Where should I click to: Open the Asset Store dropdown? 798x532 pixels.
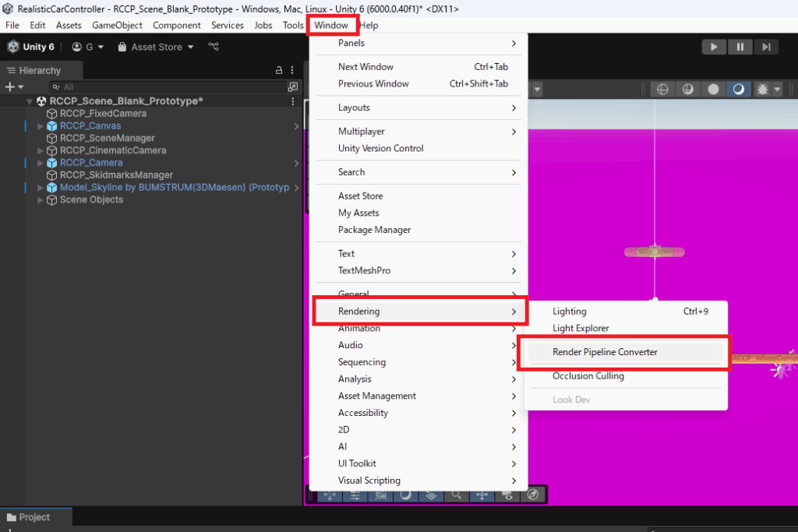156,47
